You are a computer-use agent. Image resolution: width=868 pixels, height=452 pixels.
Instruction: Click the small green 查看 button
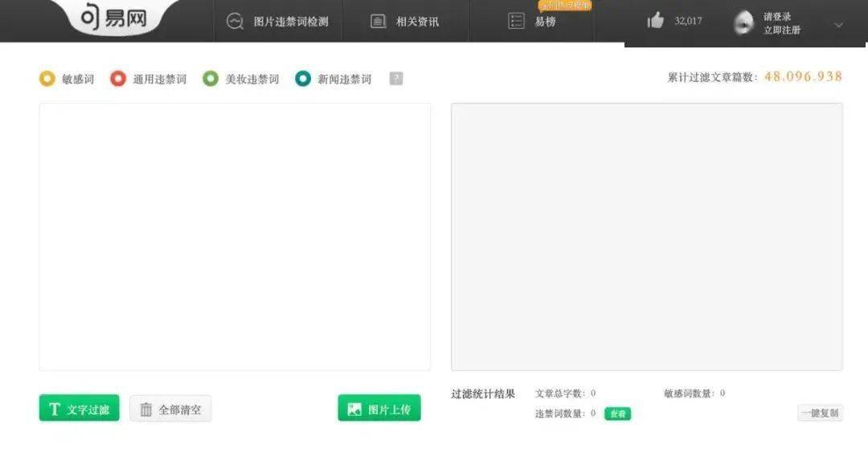pyautogui.click(x=617, y=413)
